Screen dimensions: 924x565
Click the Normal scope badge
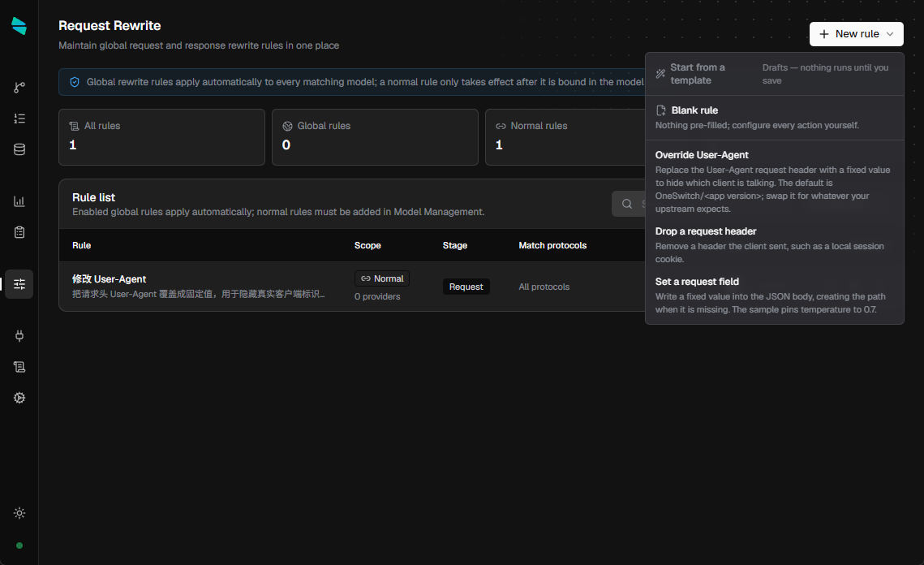(382, 278)
